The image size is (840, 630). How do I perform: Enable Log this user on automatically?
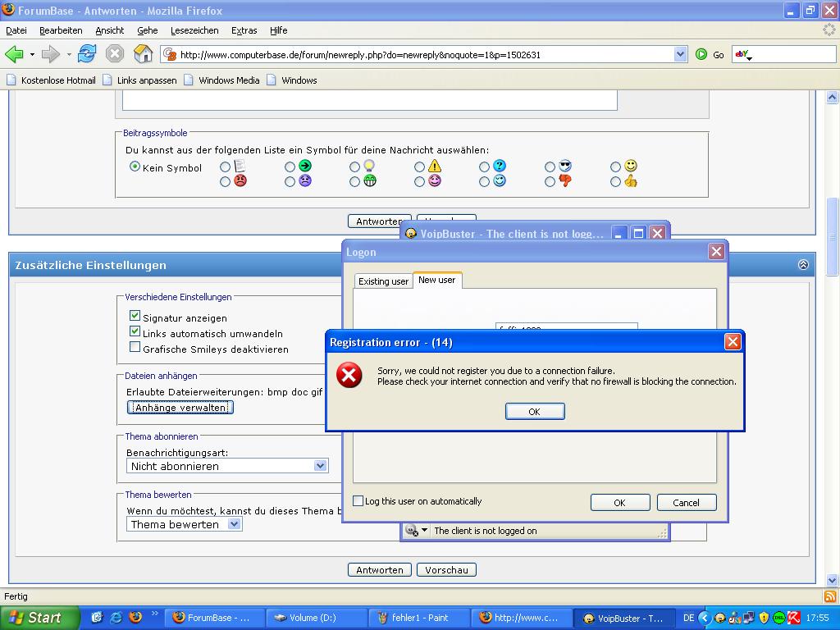[x=358, y=501]
